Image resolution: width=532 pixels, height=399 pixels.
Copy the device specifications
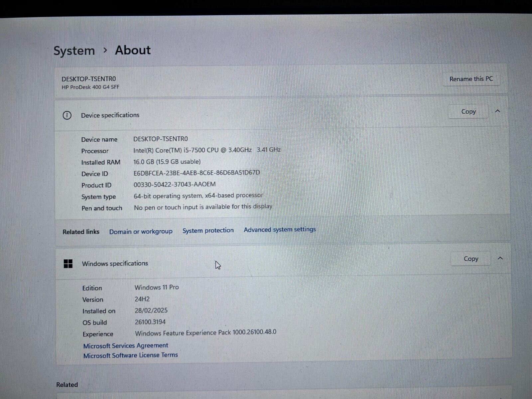click(x=468, y=112)
